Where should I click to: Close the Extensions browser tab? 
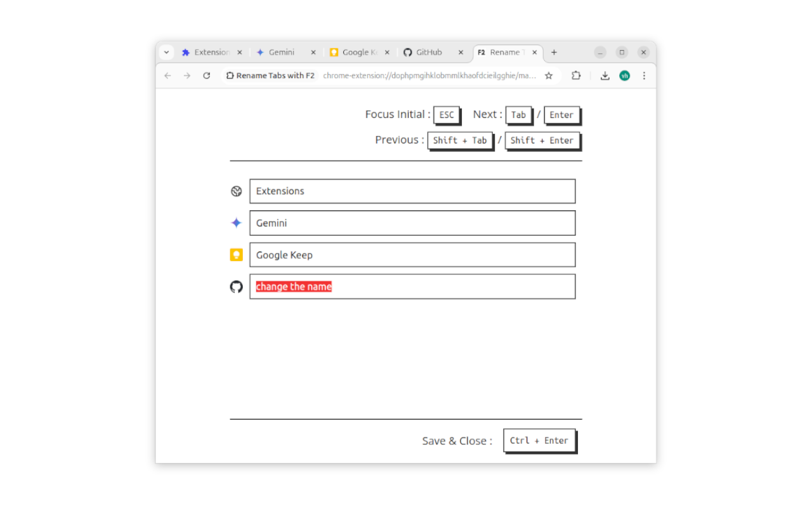click(239, 53)
